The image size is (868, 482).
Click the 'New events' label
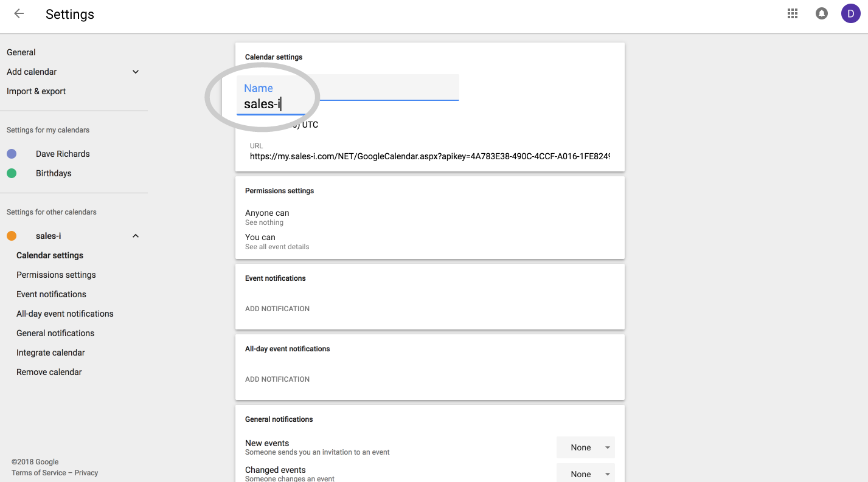coord(267,443)
